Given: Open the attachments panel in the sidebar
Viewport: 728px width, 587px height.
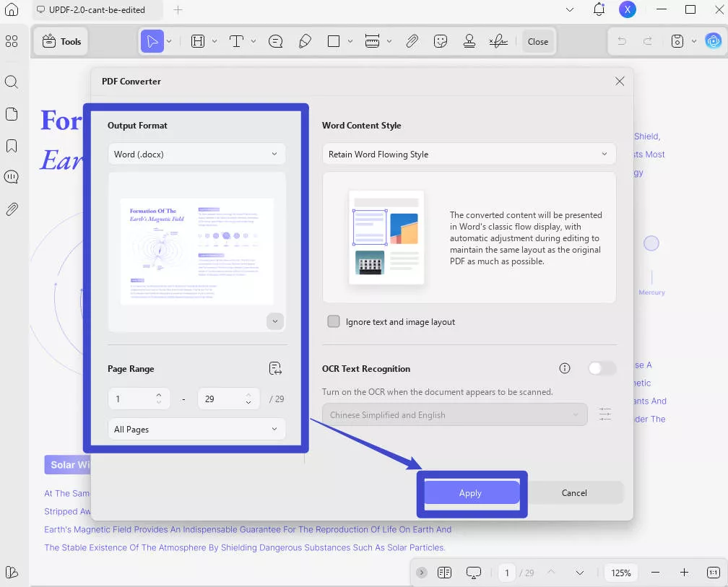Looking at the screenshot, I should pyautogui.click(x=12, y=209).
